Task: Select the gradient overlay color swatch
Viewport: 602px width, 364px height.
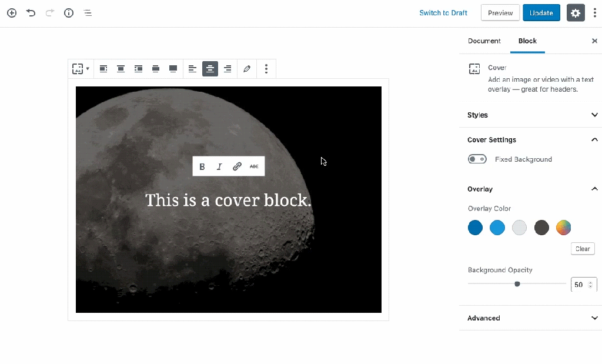Action: pos(563,228)
